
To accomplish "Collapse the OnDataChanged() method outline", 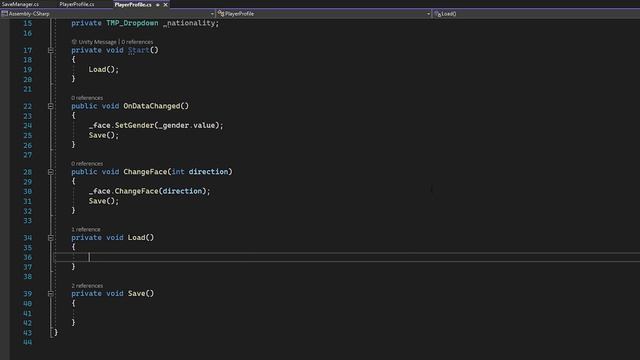I will 51,106.
